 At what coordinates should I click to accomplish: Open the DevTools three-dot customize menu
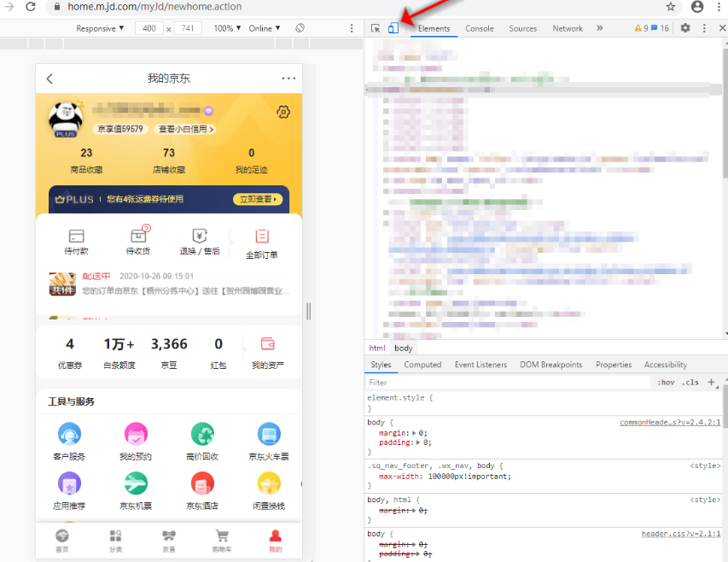pyautogui.click(x=704, y=28)
